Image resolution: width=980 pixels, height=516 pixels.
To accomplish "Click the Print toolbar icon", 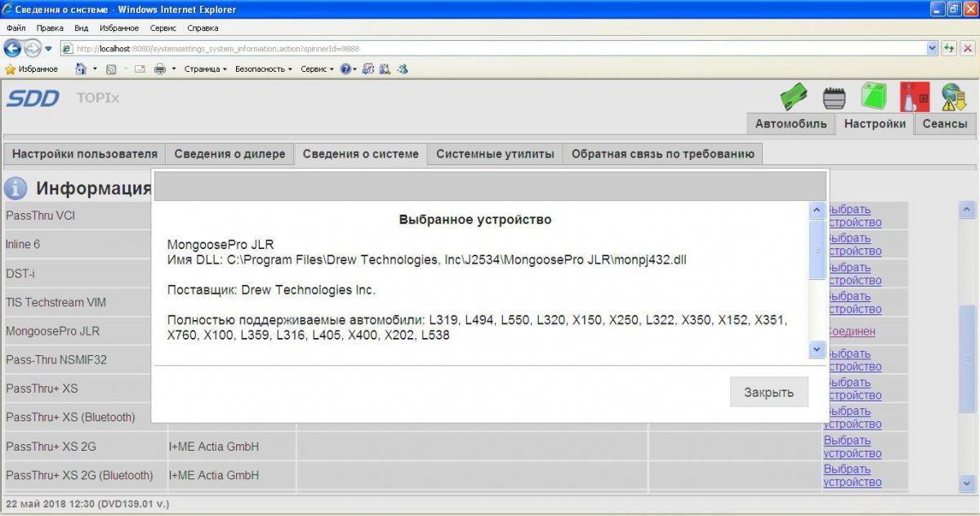I will (160, 69).
